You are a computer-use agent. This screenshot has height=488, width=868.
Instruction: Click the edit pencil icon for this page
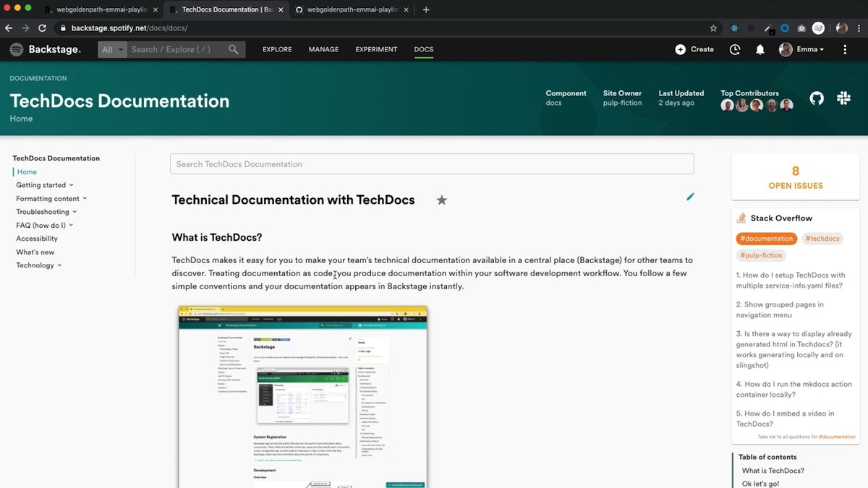690,197
